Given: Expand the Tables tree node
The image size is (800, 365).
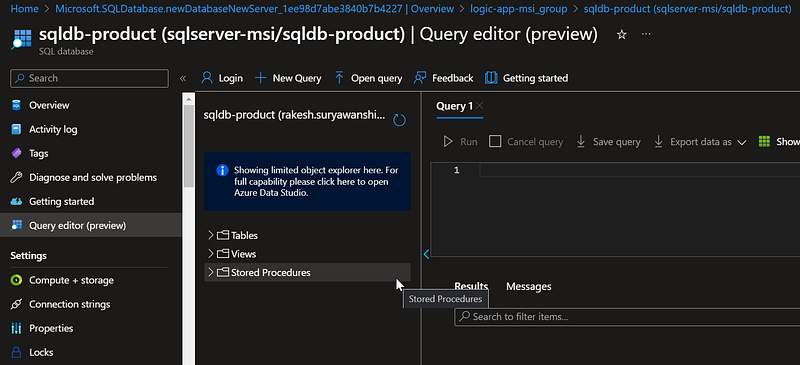Looking at the screenshot, I should pos(210,235).
